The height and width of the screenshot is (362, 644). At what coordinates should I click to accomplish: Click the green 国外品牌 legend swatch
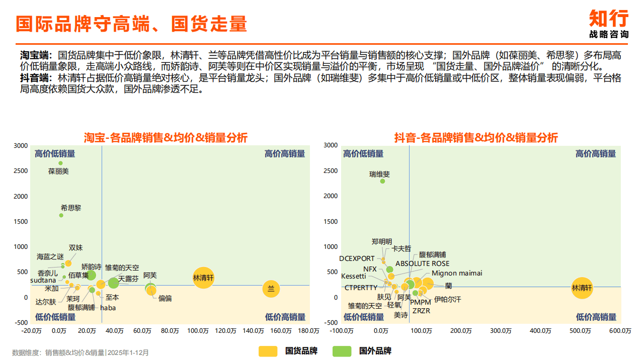tap(342, 351)
